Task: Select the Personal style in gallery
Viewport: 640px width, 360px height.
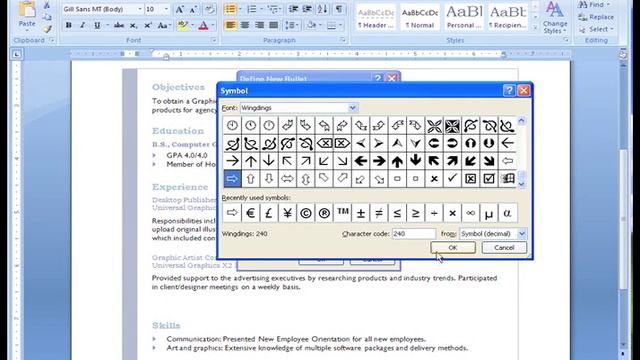Action: tap(464, 17)
